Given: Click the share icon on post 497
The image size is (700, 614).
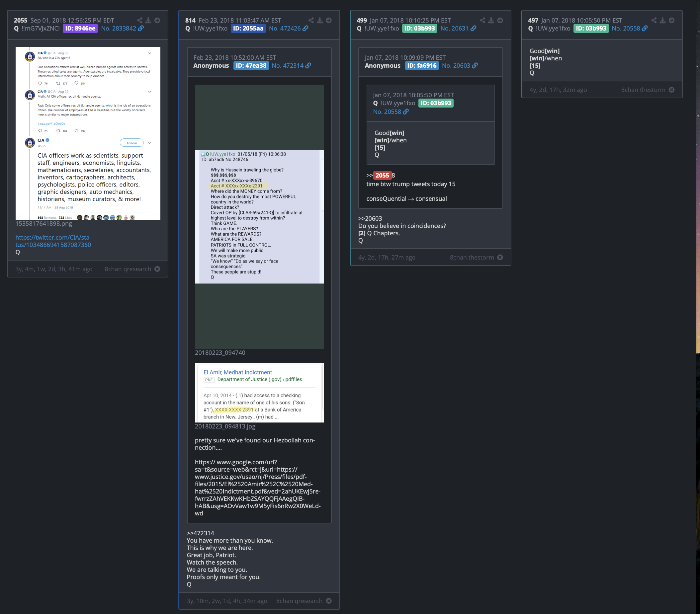Looking at the screenshot, I should click(x=654, y=21).
